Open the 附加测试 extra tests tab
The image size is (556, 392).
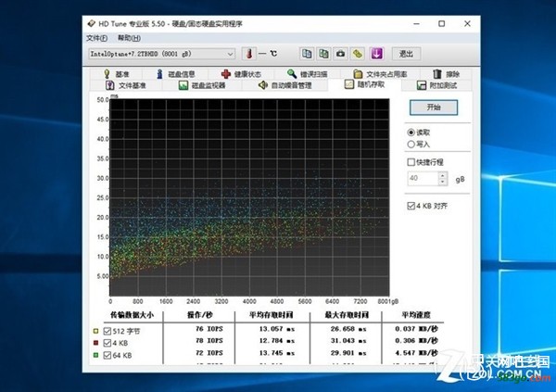(436, 85)
